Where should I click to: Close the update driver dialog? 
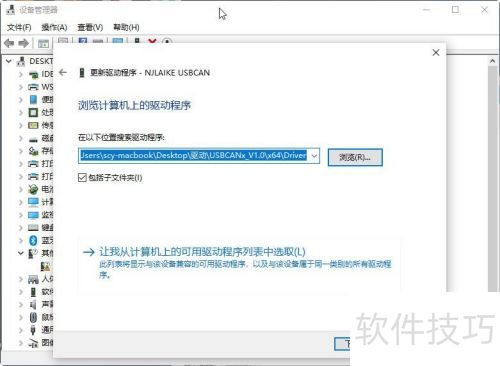click(436, 52)
